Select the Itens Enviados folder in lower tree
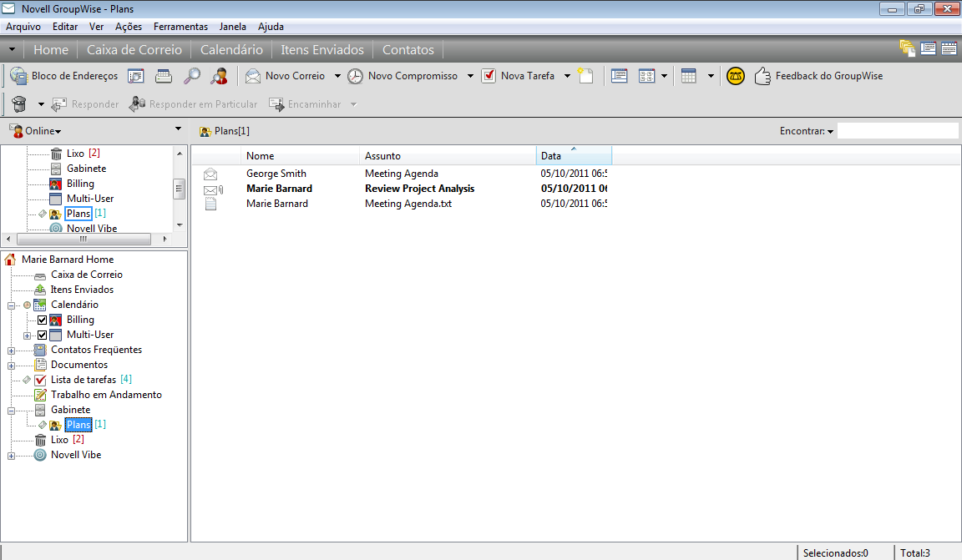This screenshot has height=560, width=962. pyautogui.click(x=82, y=290)
